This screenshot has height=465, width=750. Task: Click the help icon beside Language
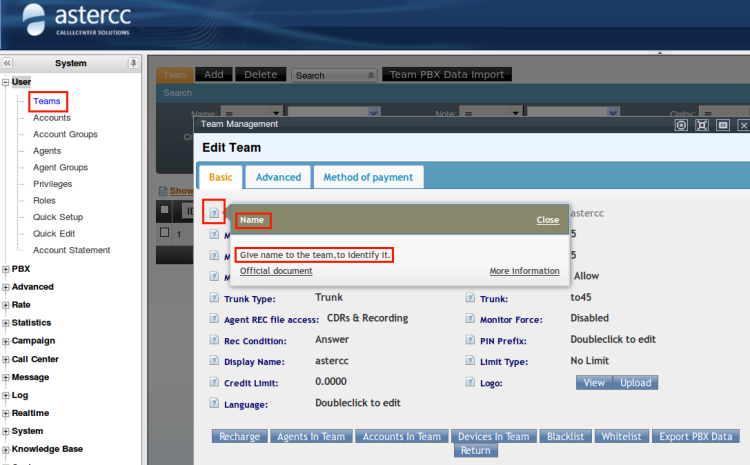click(215, 403)
